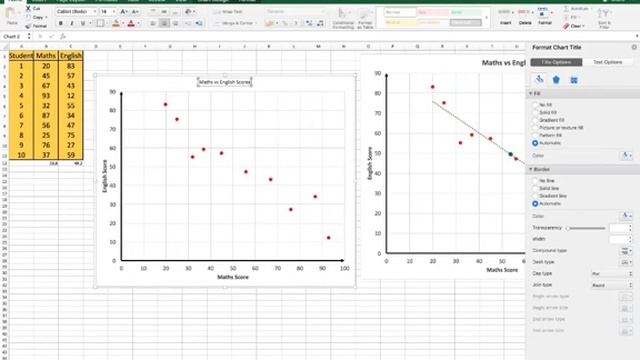Click the Delete cells button
640x360 pixels.
coord(524,17)
